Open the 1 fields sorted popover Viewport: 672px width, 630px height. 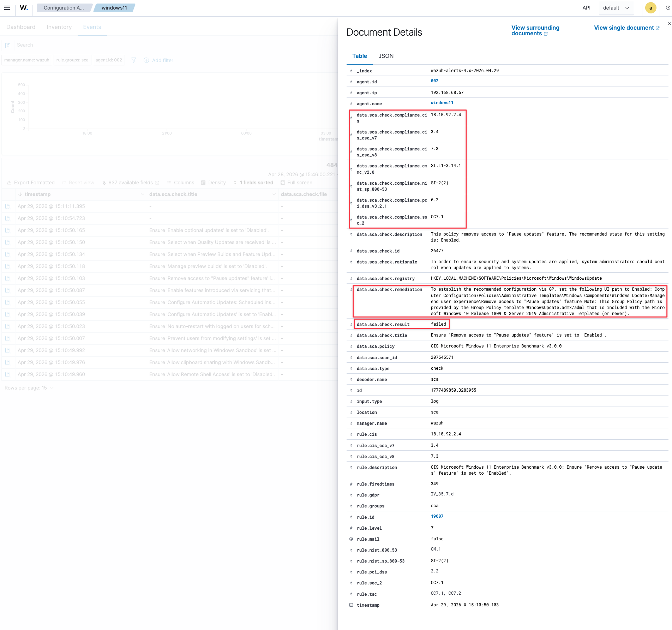point(253,183)
